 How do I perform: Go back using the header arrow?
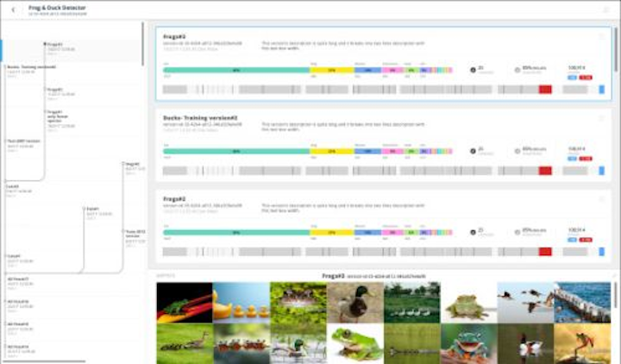click(13, 9)
